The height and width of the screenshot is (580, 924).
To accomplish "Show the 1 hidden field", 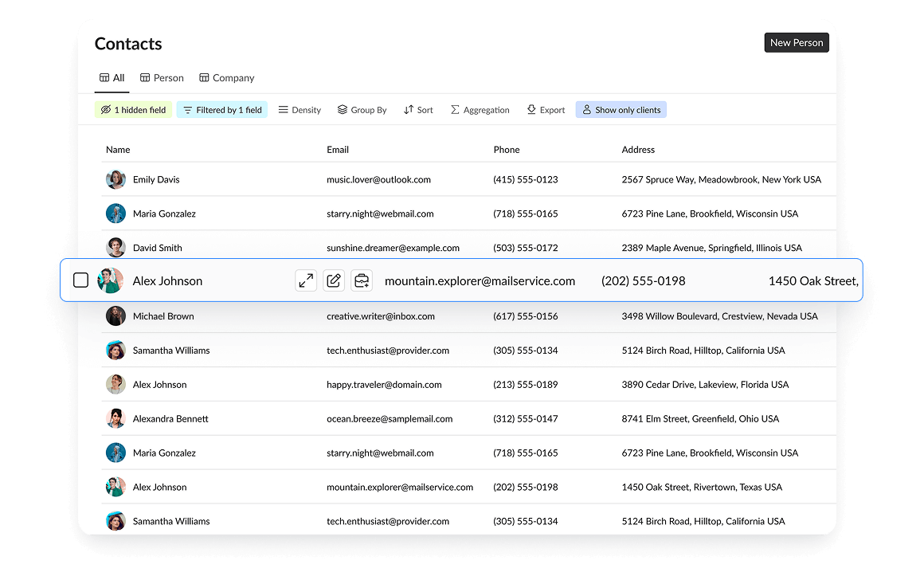I will pyautogui.click(x=133, y=110).
